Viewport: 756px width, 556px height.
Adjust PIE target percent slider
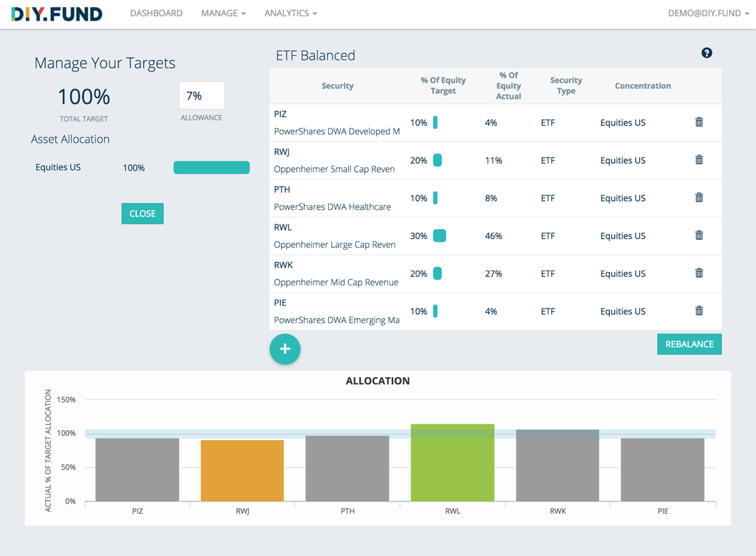[435, 312]
